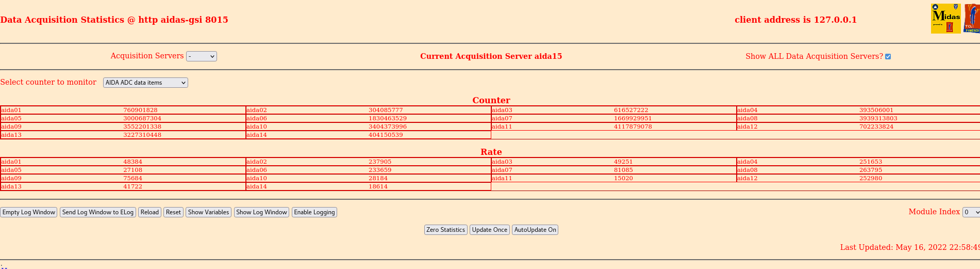This screenshot has width=980, height=269.
Task: Open the Module Index dropdown
Action: [971, 212]
